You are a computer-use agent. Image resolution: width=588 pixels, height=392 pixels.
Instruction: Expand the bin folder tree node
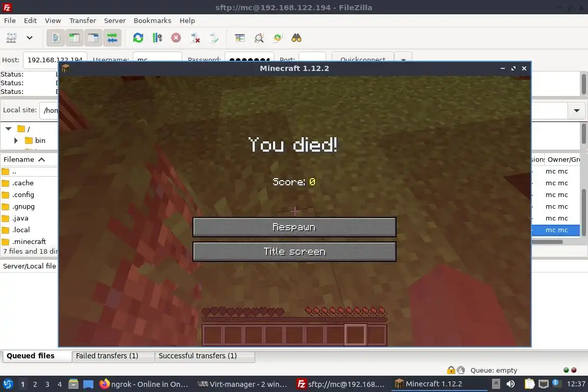click(16, 140)
